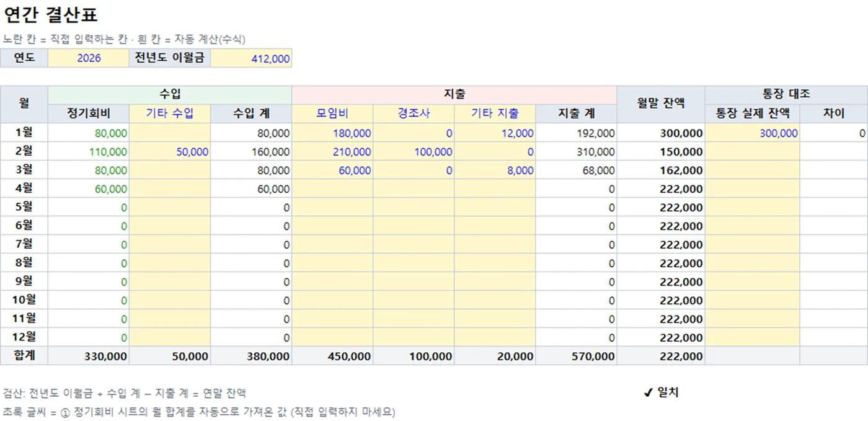Click 1월 기타 지출 cell 12,000

click(x=495, y=133)
